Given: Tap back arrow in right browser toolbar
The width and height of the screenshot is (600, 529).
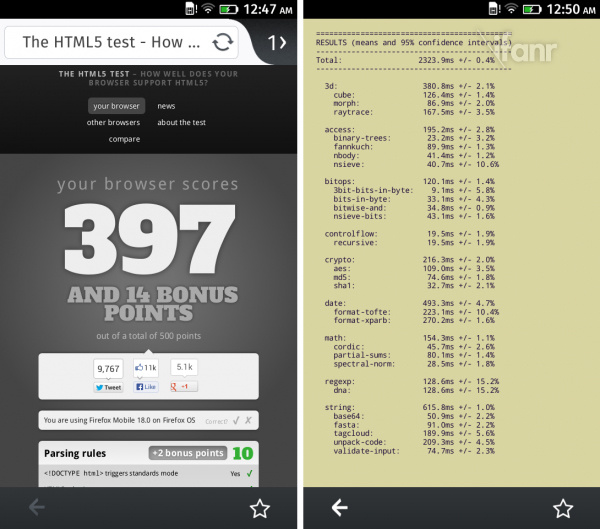Looking at the screenshot, I should [x=339, y=508].
